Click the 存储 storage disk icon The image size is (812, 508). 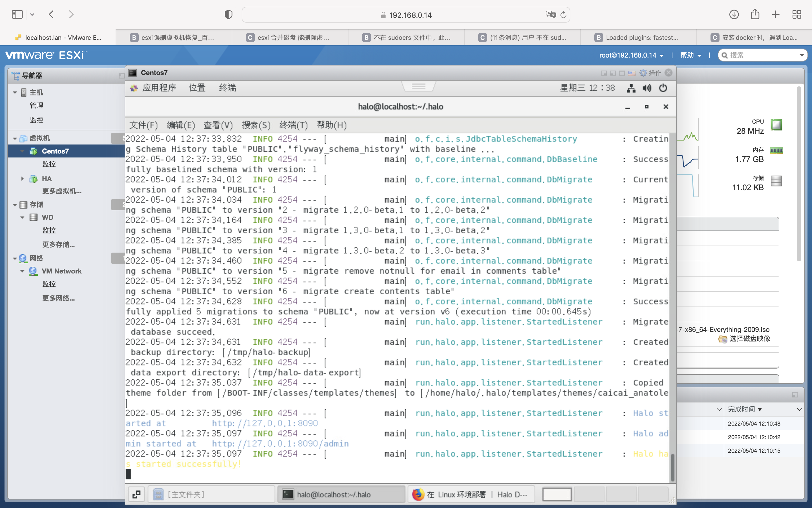point(776,181)
